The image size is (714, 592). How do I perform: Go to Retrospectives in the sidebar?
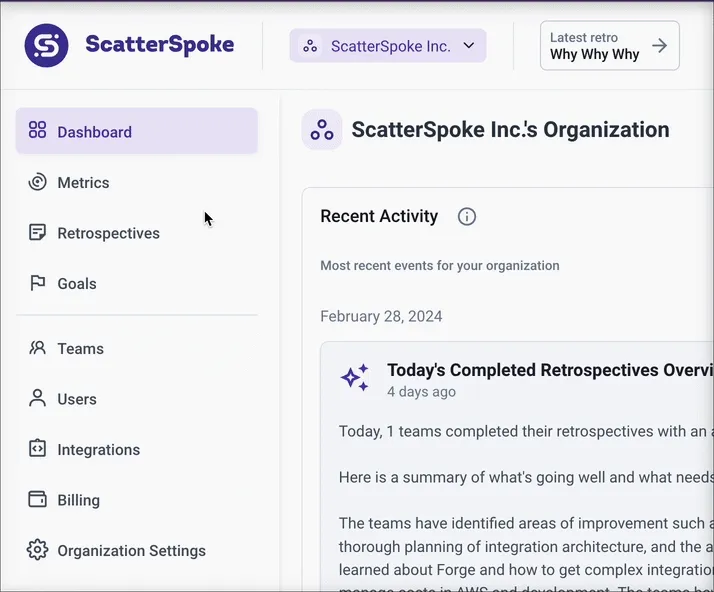coord(137,233)
